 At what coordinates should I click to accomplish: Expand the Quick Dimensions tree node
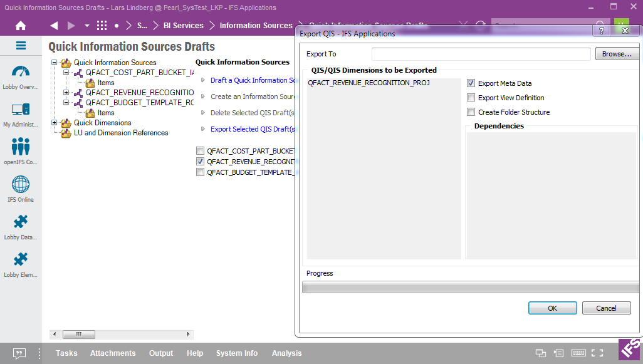55,123
